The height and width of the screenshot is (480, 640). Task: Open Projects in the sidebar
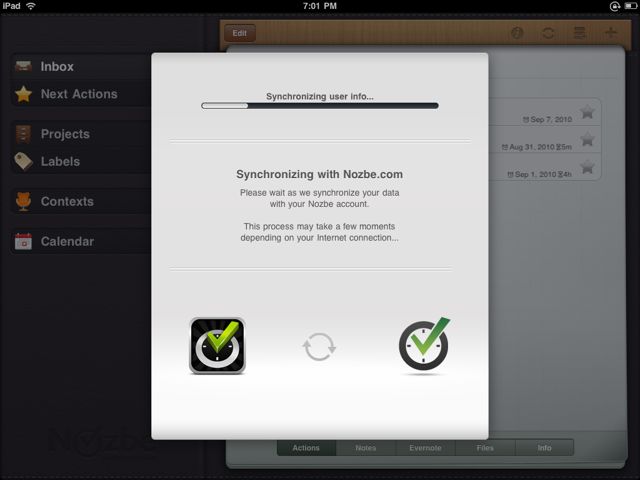(81, 134)
